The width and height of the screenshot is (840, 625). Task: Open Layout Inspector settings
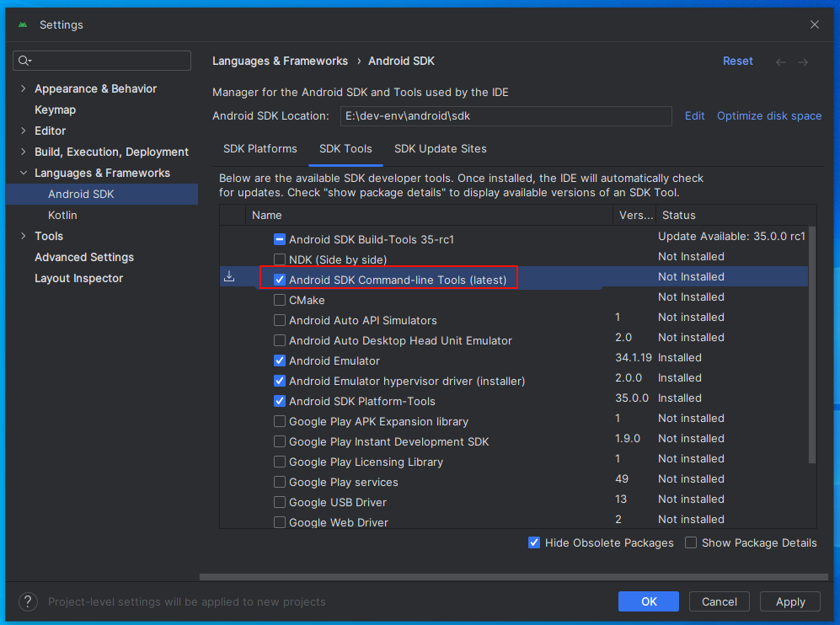(78, 279)
